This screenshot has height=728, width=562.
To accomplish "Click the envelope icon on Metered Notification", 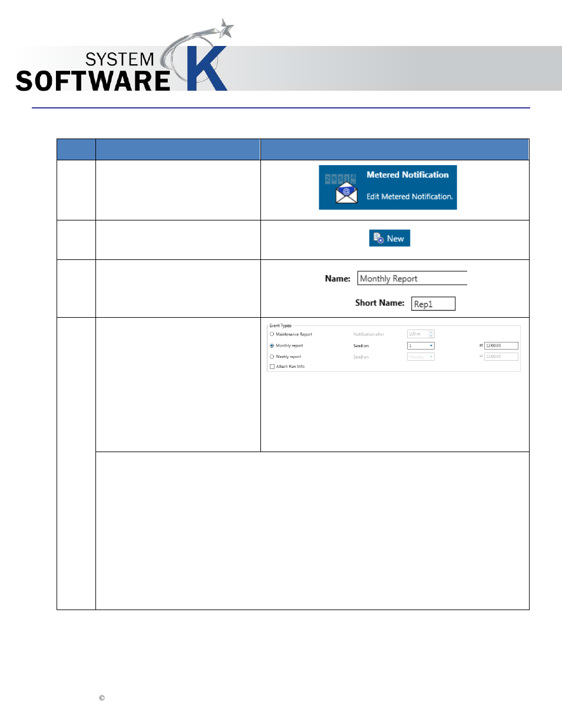I will tap(346, 193).
